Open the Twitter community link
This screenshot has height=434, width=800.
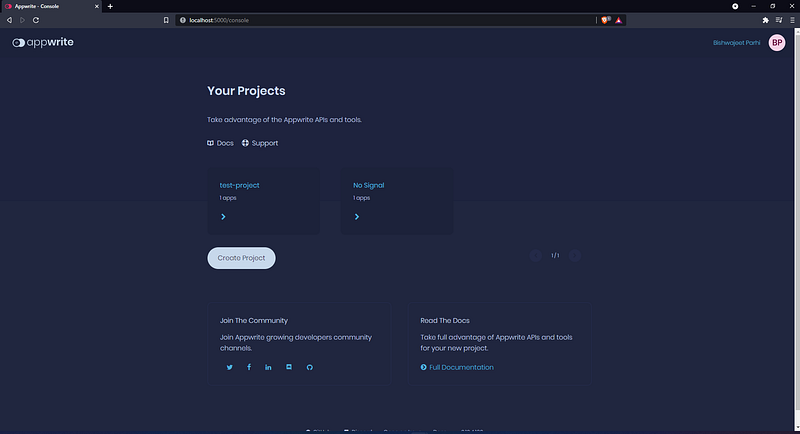[x=230, y=367]
